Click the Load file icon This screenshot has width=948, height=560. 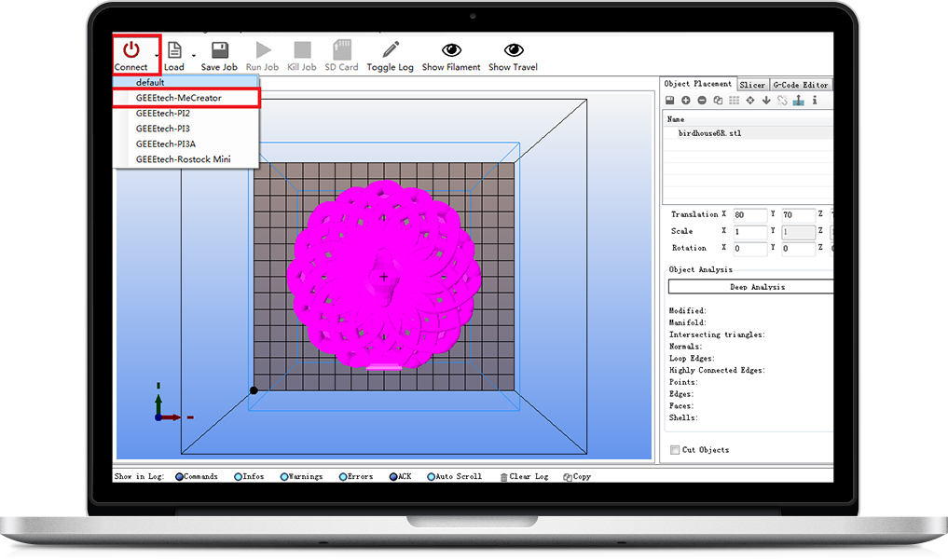pos(174,49)
